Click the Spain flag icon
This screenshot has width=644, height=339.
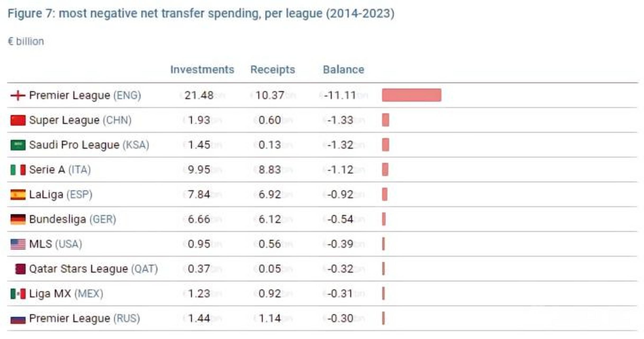coord(18,195)
